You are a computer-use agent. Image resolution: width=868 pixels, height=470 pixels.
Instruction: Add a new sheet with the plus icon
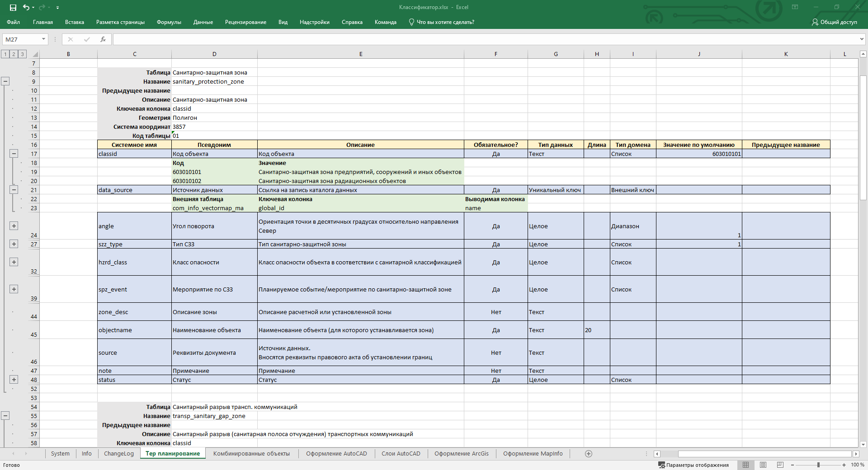pos(589,454)
